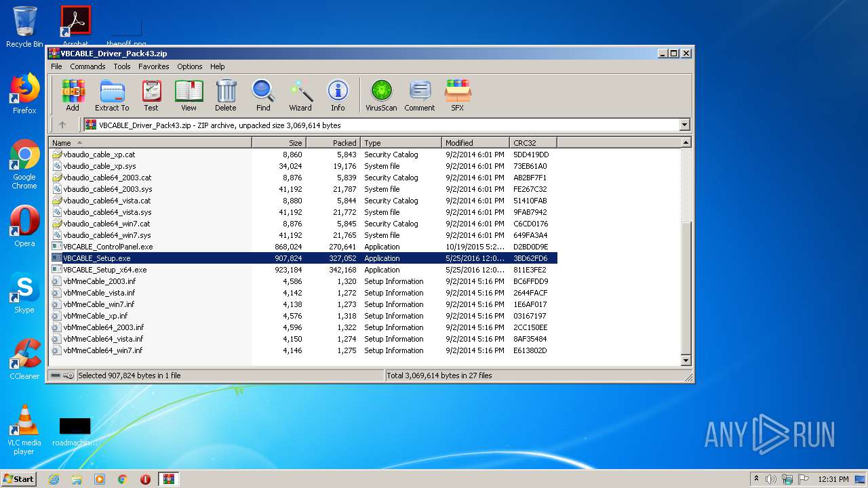The image size is (868, 488).
Task: Click the drive icon in status bar
Action: pyautogui.click(x=56, y=375)
